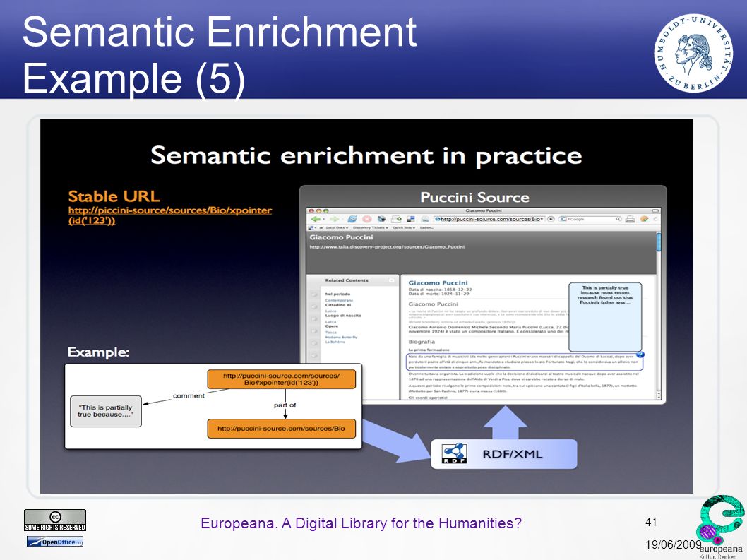
Task: Toggle the circle beside Opere
Action: pos(314,330)
